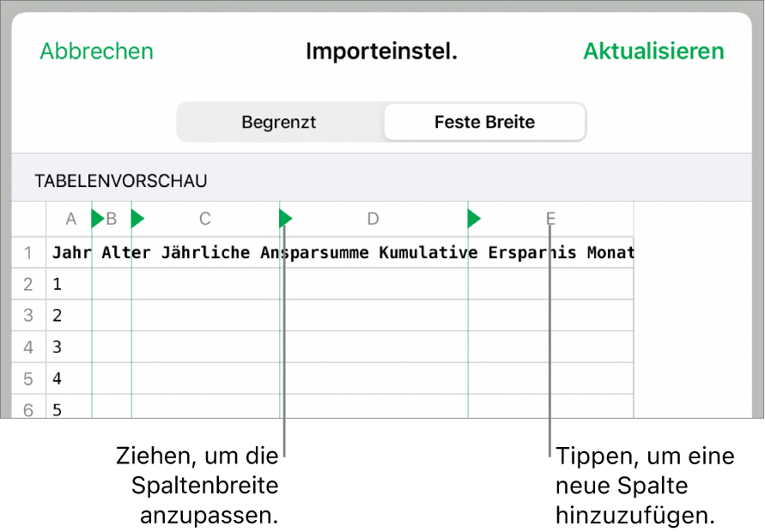Image resolution: width=765 pixels, height=532 pixels.
Task: Click 'Alter' text in the header row
Action: click(126, 252)
